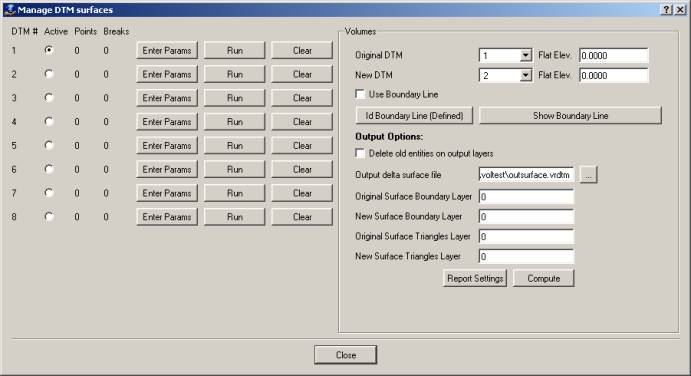Select DTM 7 active radio button
Screen dimensions: 691x376
49,193
